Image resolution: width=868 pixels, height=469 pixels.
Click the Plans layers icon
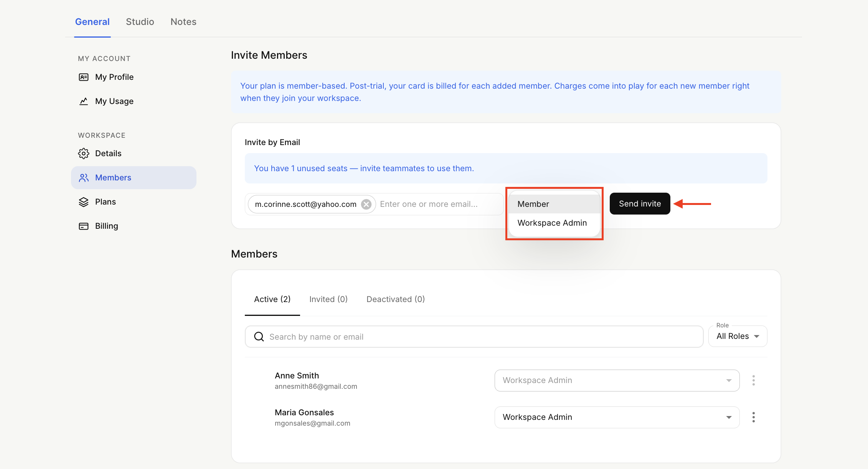coord(83,202)
